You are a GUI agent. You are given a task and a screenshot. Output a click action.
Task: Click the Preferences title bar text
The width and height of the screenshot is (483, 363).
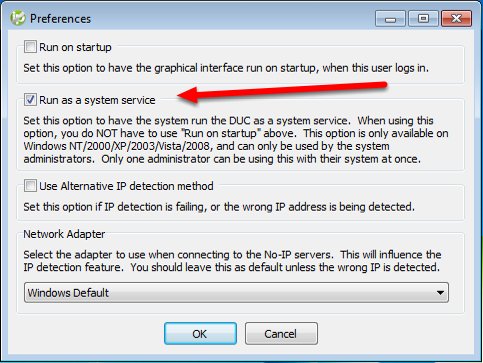(60, 19)
